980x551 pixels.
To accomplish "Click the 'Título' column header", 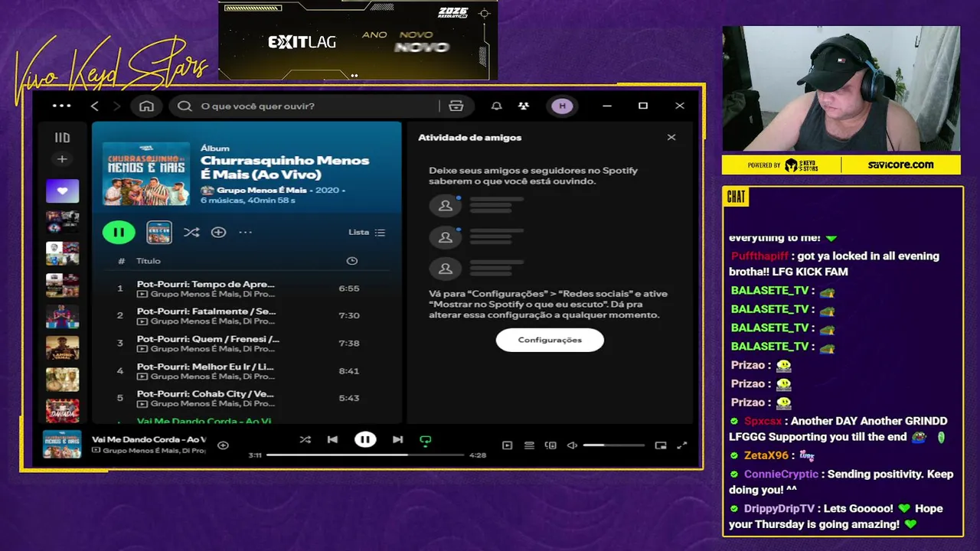I will [149, 261].
